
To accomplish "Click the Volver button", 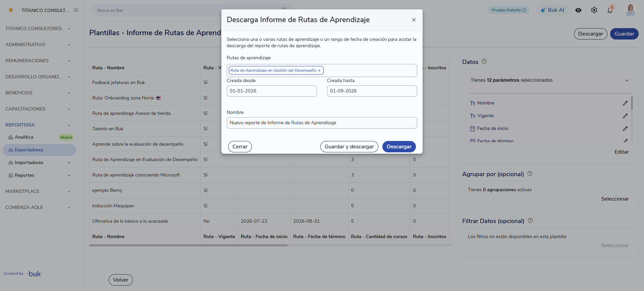I will (x=121, y=280).
